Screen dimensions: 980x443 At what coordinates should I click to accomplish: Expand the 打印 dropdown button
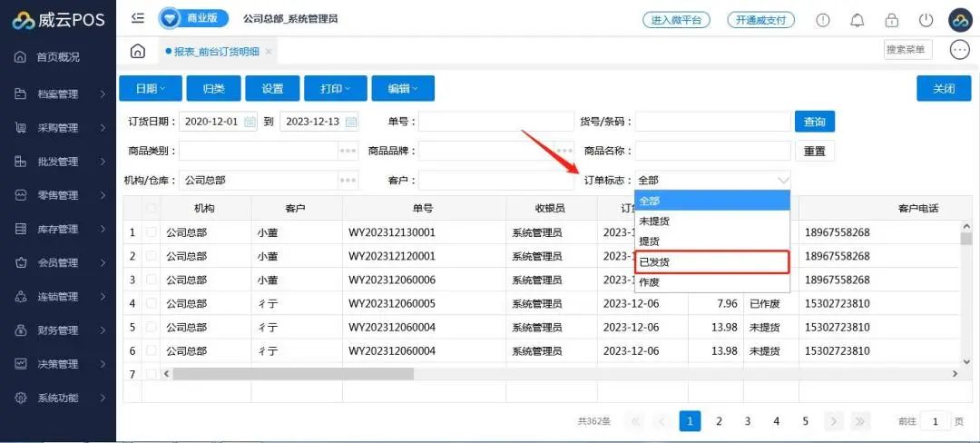tap(336, 88)
